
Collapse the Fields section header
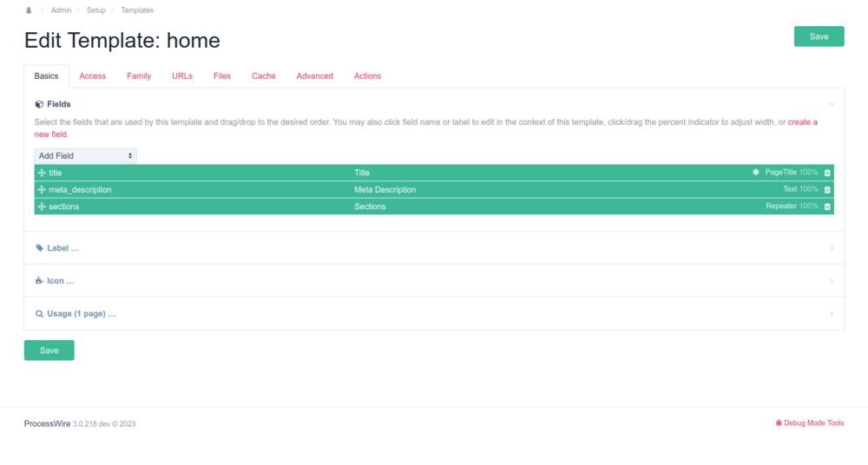[x=59, y=104]
